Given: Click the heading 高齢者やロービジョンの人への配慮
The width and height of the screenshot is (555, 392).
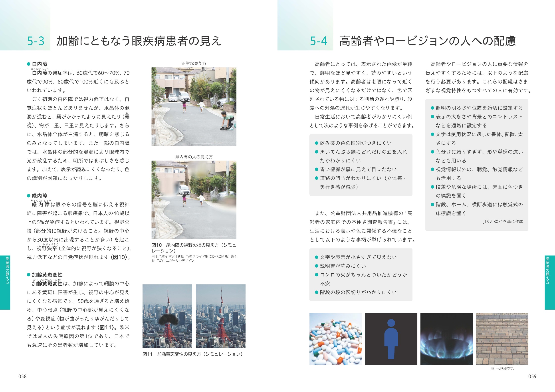Looking at the screenshot, I should coord(428,41).
